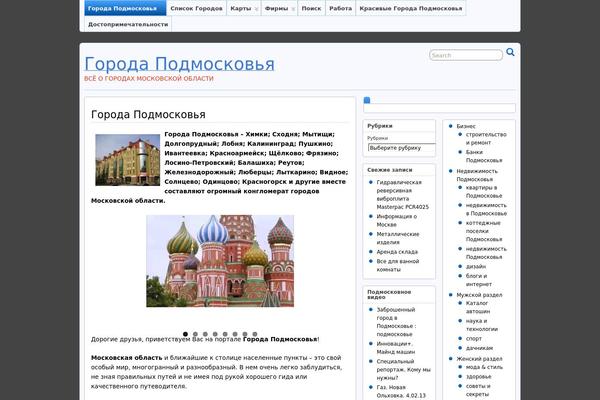Open the мода & стиль category
The height and width of the screenshot is (400, 600).
point(484,367)
